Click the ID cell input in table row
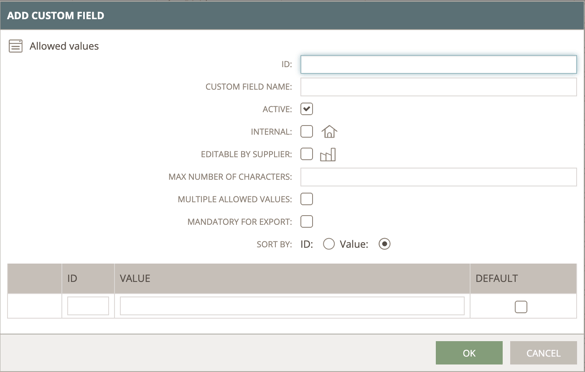 tap(88, 306)
